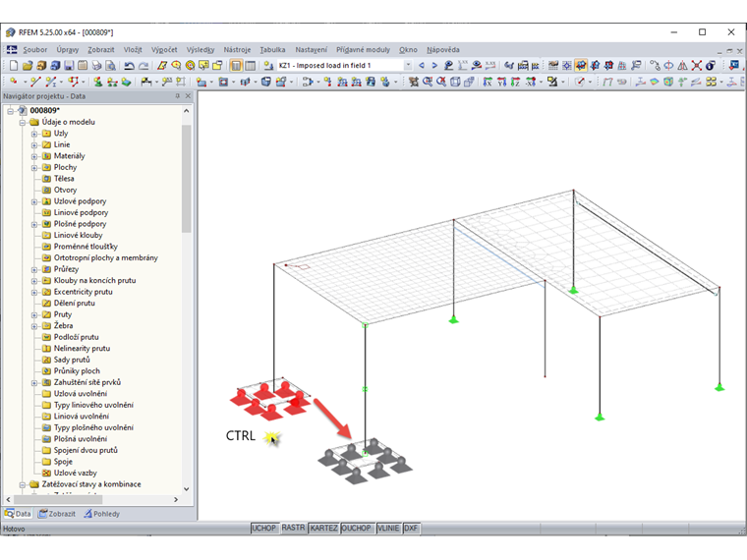This screenshot has height=560, width=747.
Task: Click the View in X direction icon
Action: (x=488, y=82)
